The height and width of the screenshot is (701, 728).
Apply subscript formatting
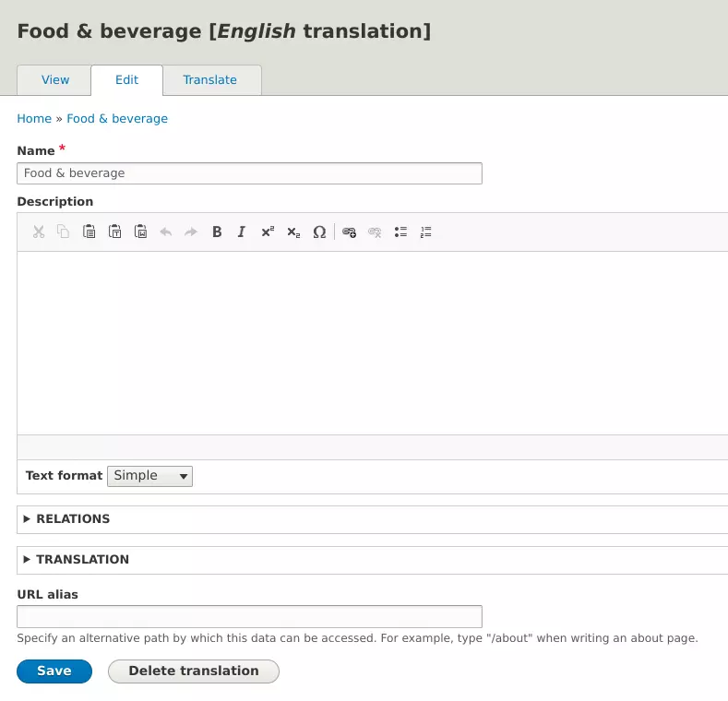pos(293,232)
